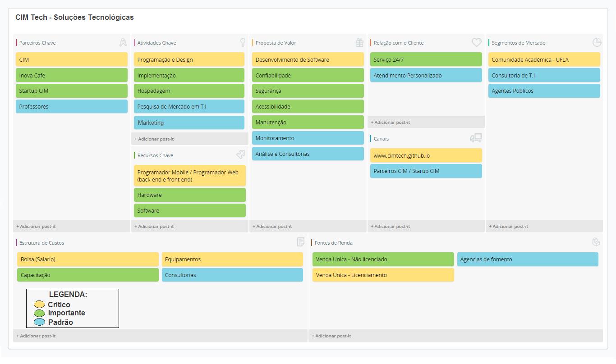Screen dimensions: 616x364
Task: Open the Startup CIM post-it
Action: click(72, 91)
